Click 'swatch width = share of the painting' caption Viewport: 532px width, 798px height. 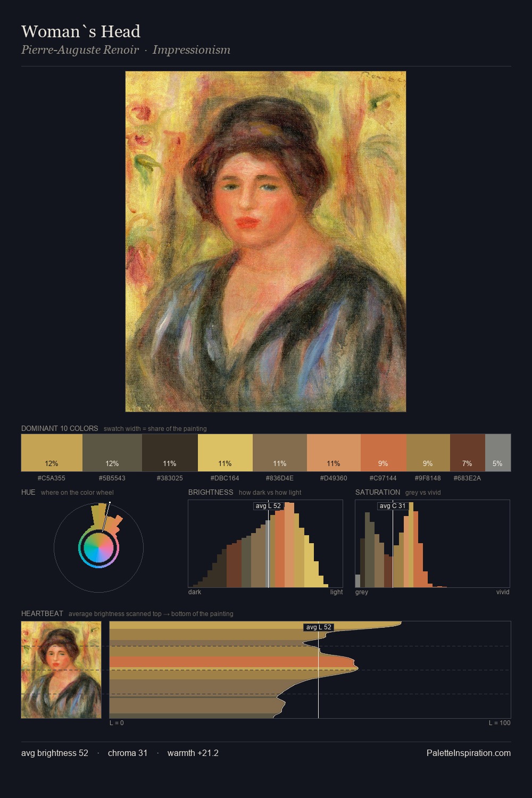point(155,429)
